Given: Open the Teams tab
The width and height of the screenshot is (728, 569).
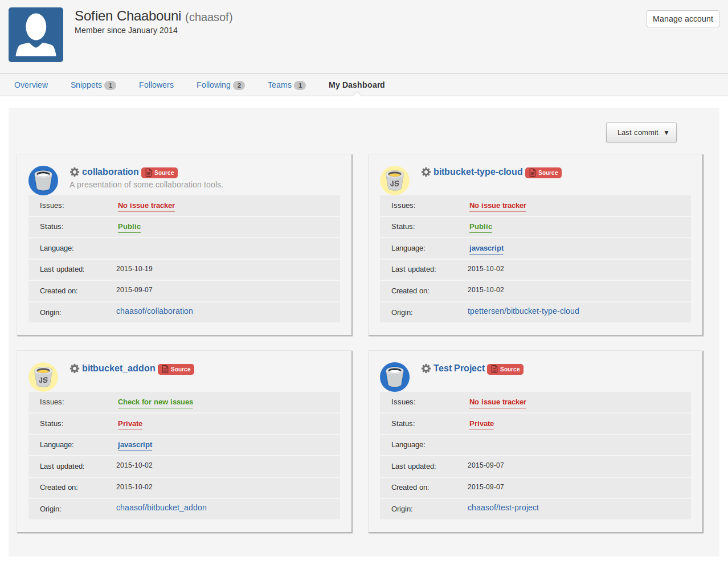Looking at the screenshot, I should 280,85.
